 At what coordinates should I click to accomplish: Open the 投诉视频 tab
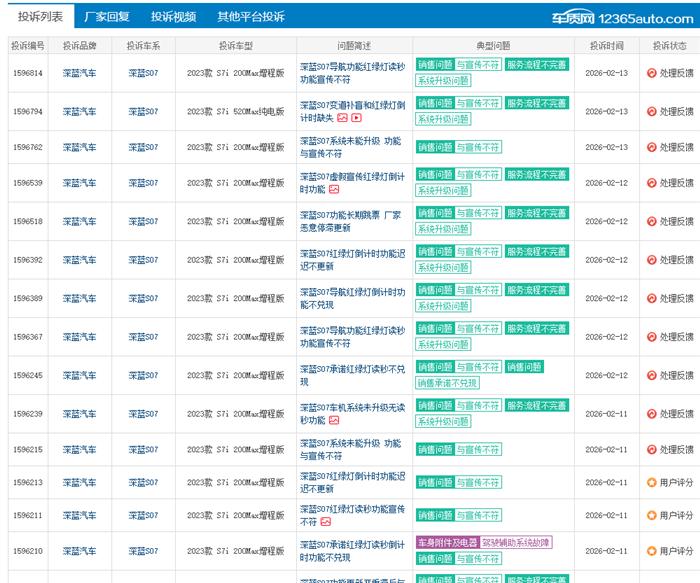pos(173,17)
